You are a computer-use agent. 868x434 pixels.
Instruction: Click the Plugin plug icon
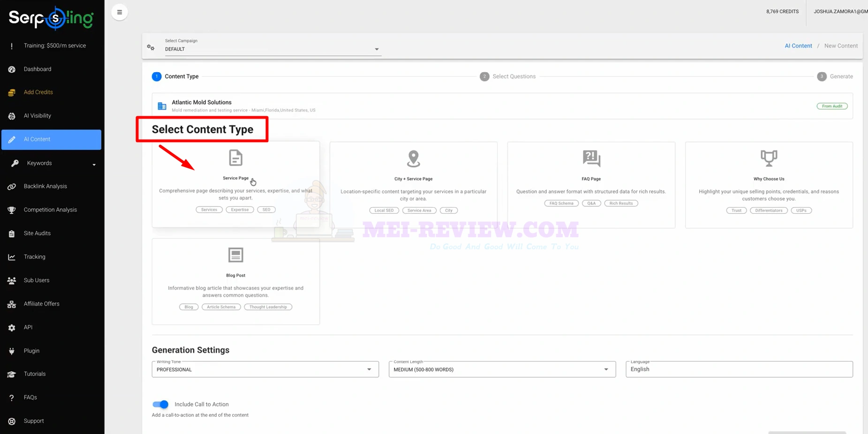tap(12, 351)
